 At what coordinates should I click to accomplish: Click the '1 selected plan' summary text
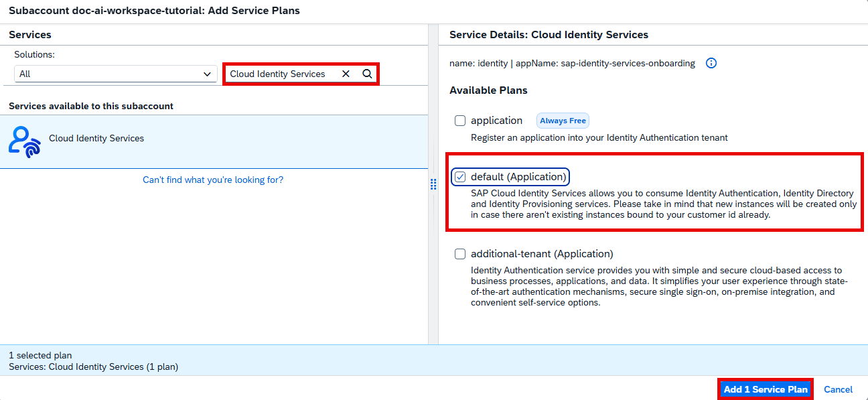pyautogui.click(x=40, y=355)
